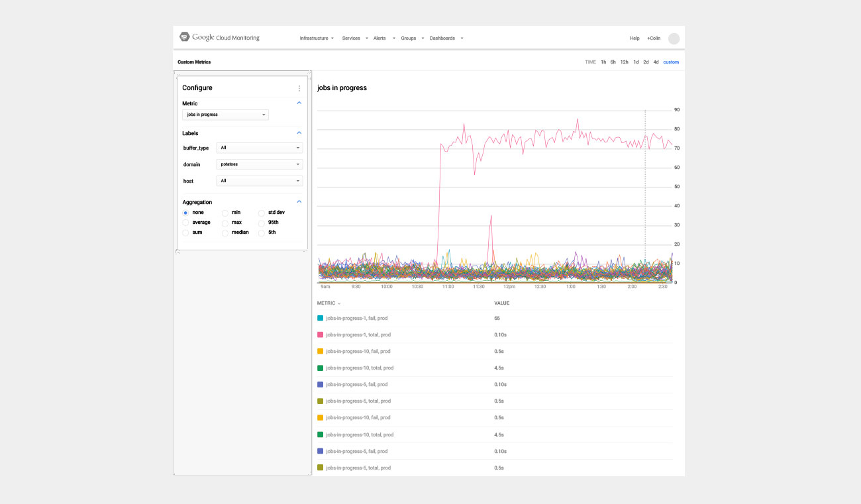Open the buffer_type label dropdown

pyautogui.click(x=260, y=148)
